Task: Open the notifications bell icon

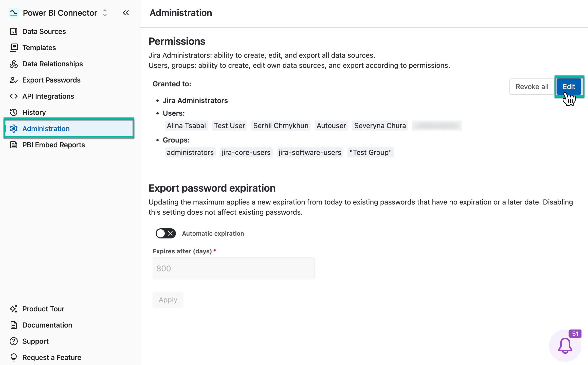Action: point(565,346)
